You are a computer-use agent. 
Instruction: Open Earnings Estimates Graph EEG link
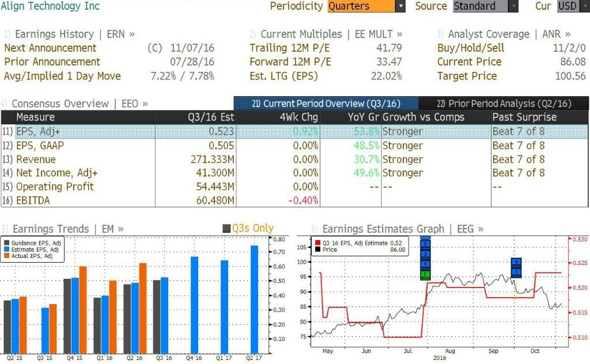click(403, 229)
